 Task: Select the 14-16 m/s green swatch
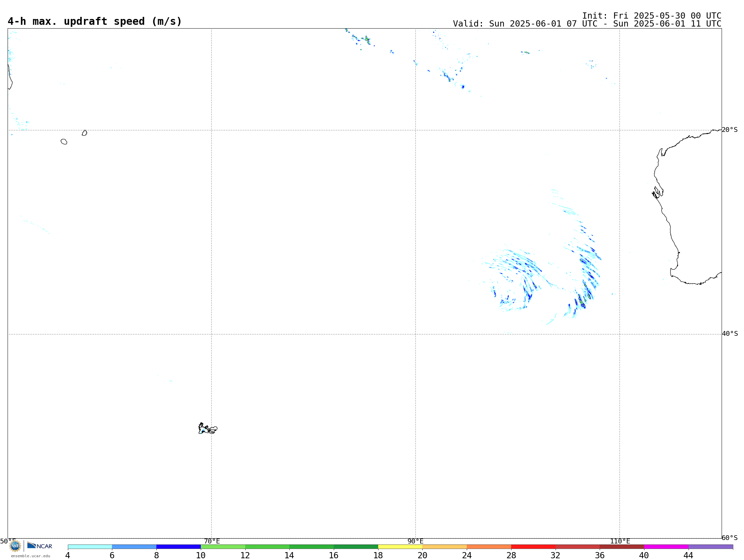click(x=311, y=547)
